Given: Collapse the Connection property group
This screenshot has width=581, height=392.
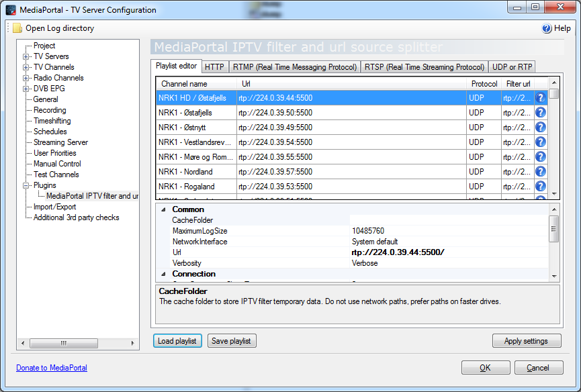Looking at the screenshot, I should 163,274.
